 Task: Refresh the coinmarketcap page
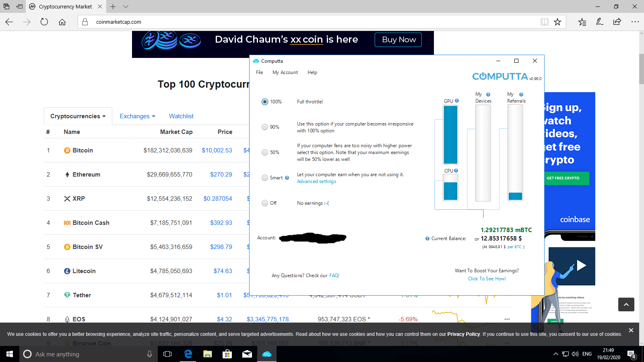[x=44, y=22]
